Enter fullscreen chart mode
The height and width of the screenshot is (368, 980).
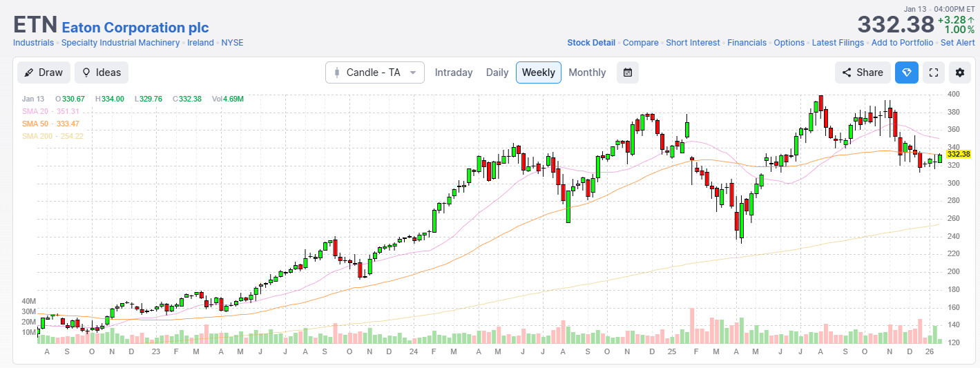934,72
